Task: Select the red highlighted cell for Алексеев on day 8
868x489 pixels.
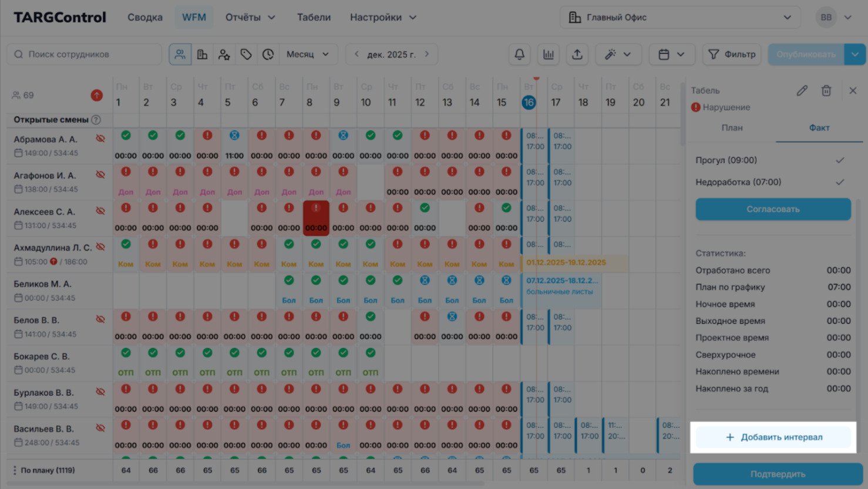Action: [316, 218]
